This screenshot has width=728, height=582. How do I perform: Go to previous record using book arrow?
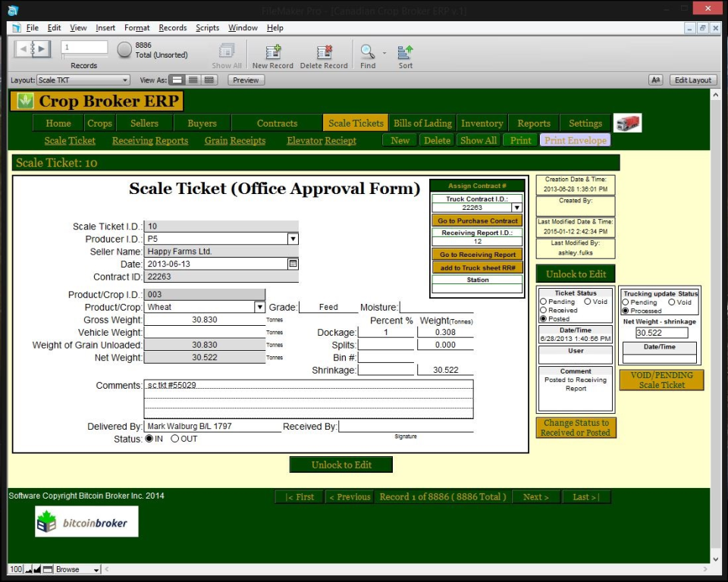[x=24, y=48]
